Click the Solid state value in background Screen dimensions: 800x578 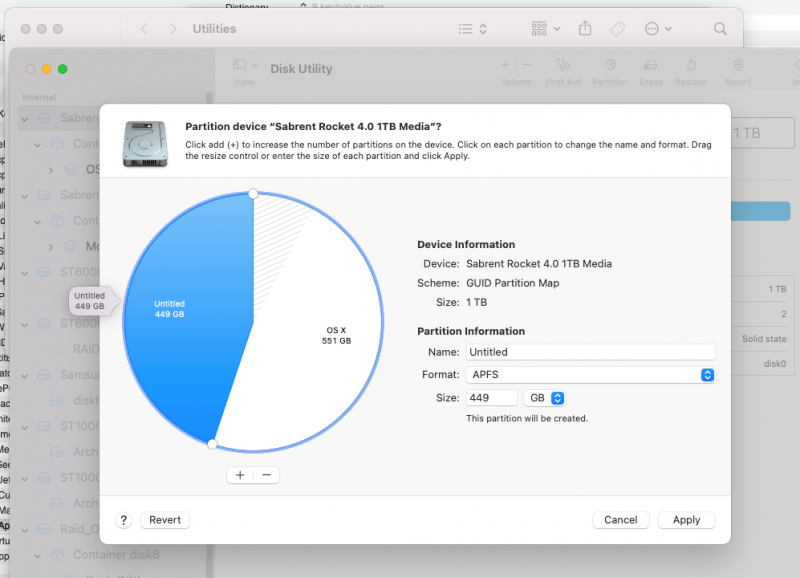coord(764,339)
